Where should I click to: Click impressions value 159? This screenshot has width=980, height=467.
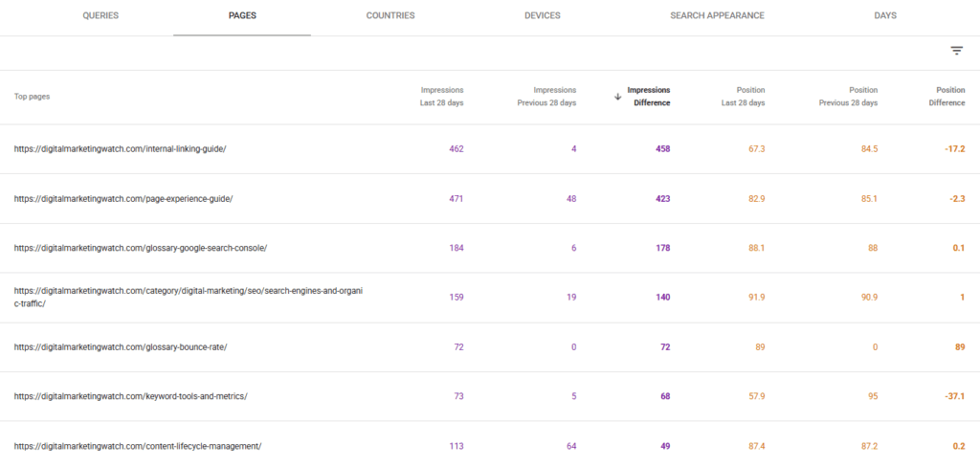(457, 298)
